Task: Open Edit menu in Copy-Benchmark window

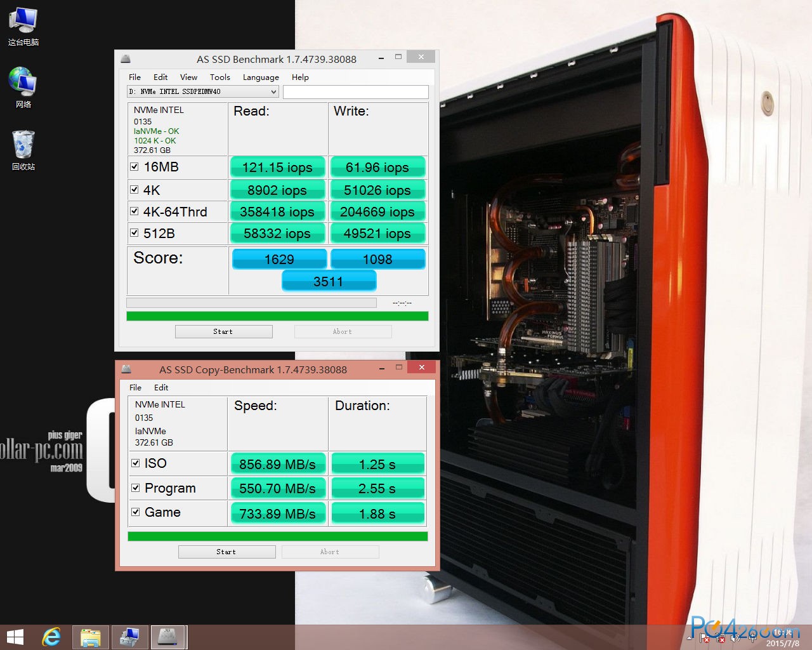Action: pos(161,387)
